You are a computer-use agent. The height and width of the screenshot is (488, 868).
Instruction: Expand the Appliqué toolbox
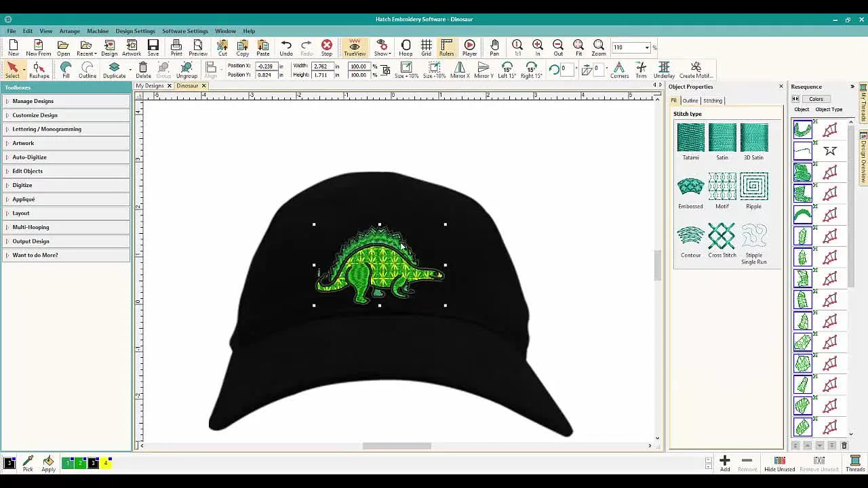[66, 199]
